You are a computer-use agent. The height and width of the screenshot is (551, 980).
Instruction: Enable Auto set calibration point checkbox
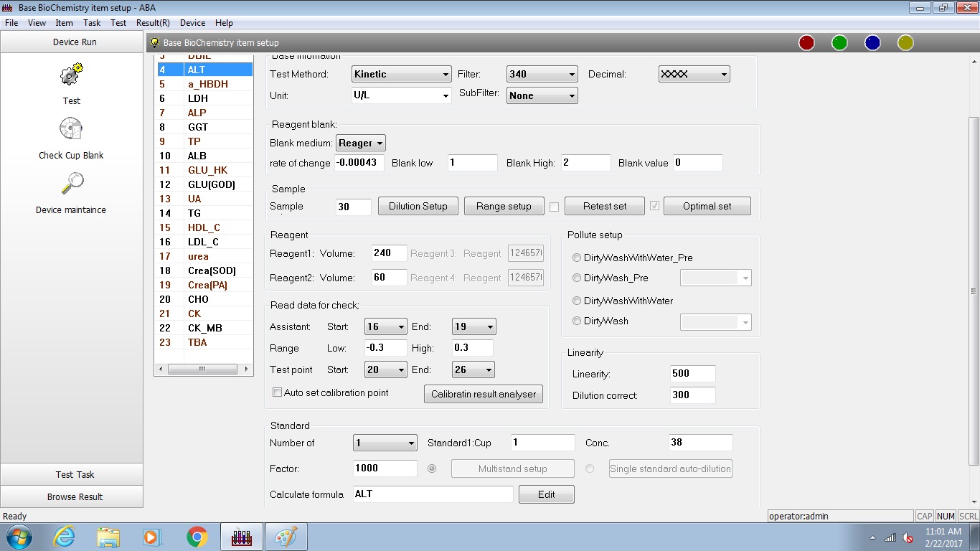click(x=277, y=392)
